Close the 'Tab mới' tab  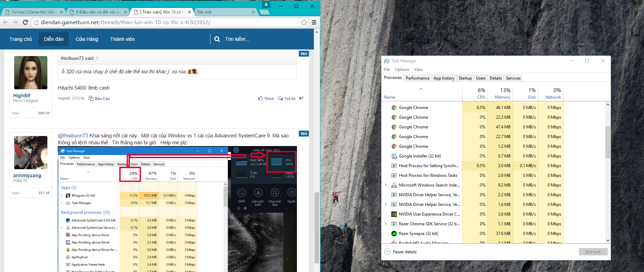tap(253, 12)
